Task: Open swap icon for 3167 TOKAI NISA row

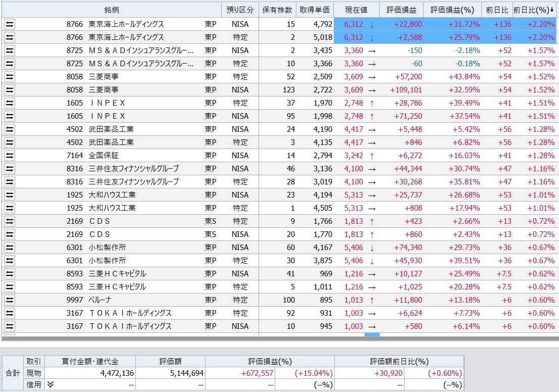Action: 10,326
